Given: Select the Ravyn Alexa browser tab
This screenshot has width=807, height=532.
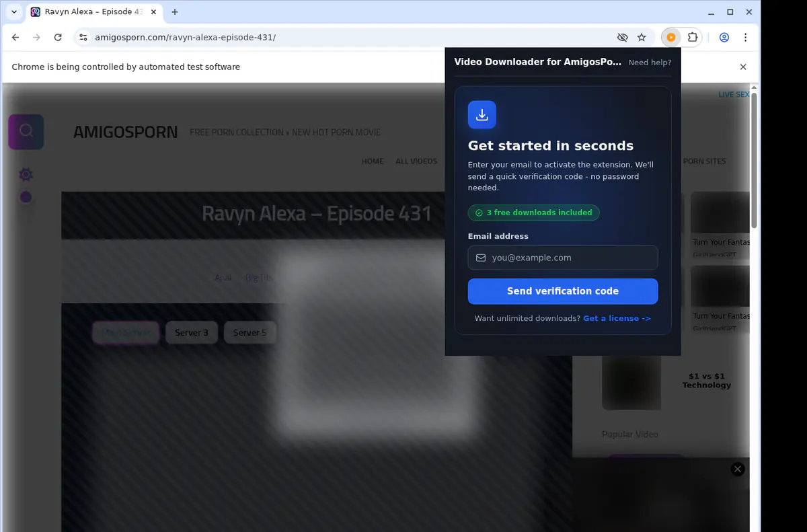Looking at the screenshot, I should pos(93,12).
